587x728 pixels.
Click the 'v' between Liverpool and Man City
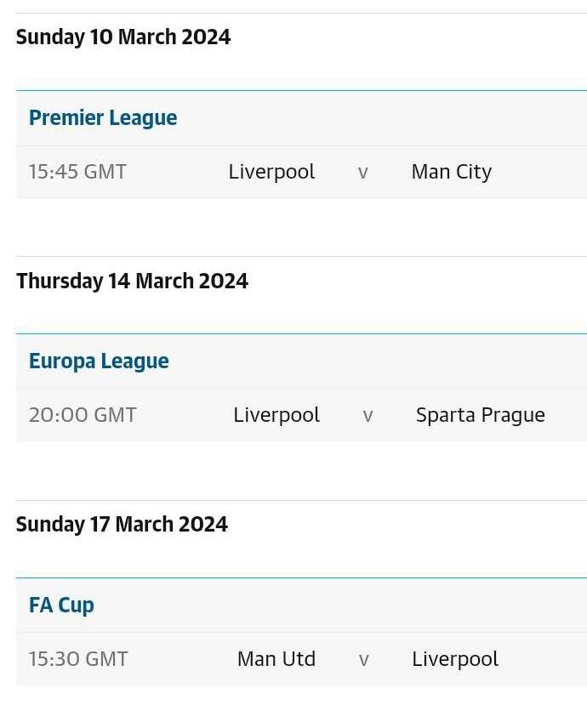click(363, 173)
